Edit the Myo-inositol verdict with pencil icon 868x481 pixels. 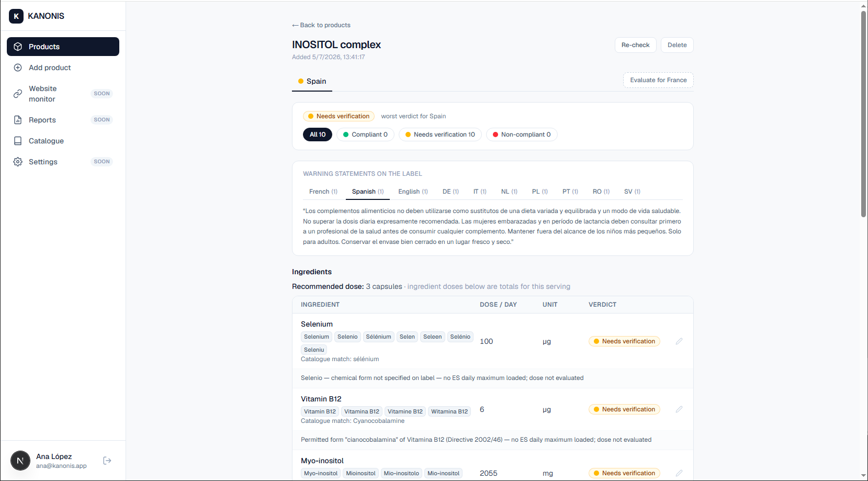pyautogui.click(x=679, y=473)
